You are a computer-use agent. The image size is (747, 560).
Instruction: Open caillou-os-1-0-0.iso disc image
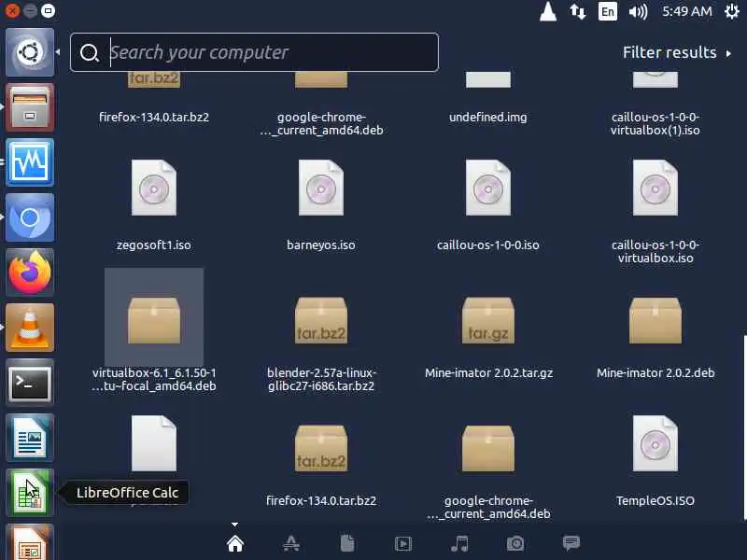[488, 188]
